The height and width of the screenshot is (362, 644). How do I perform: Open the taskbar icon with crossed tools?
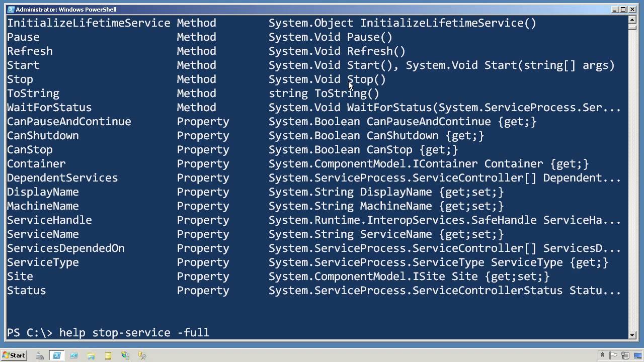click(142, 355)
